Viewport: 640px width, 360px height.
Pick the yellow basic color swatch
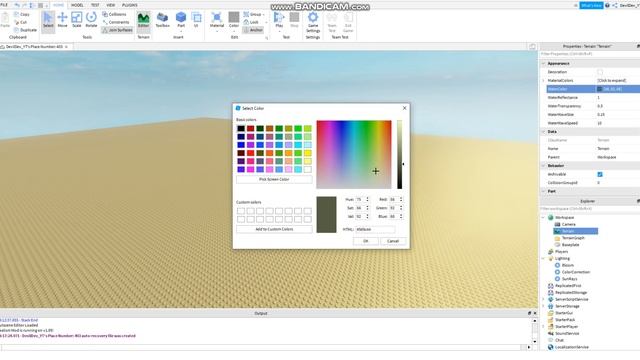pyautogui.click(x=307, y=153)
